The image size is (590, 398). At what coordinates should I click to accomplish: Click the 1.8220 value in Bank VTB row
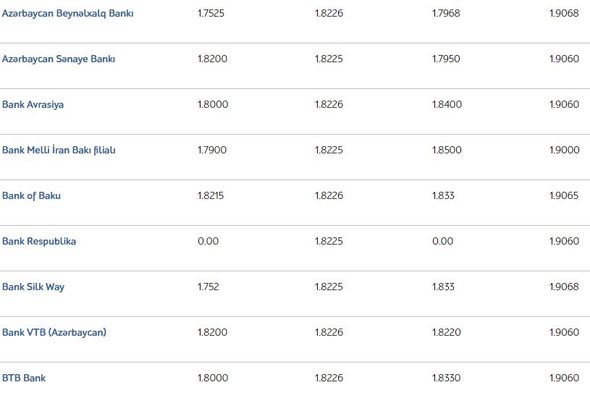coord(446,332)
